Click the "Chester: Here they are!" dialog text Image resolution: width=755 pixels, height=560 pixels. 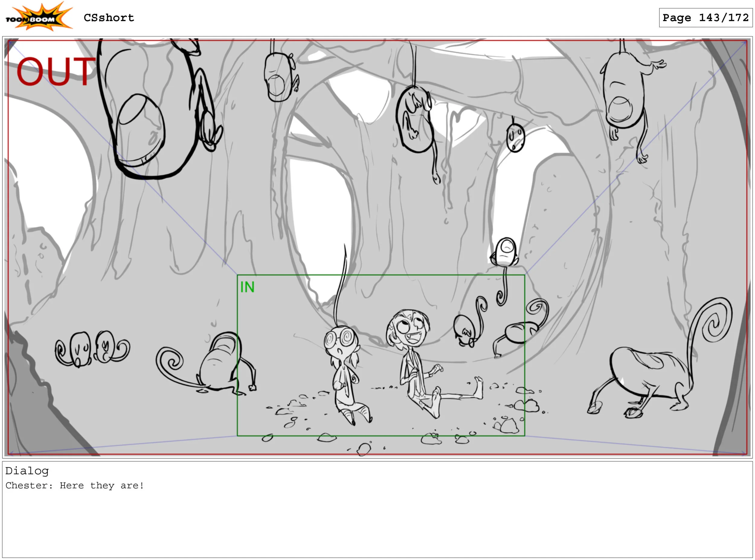click(x=75, y=486)
